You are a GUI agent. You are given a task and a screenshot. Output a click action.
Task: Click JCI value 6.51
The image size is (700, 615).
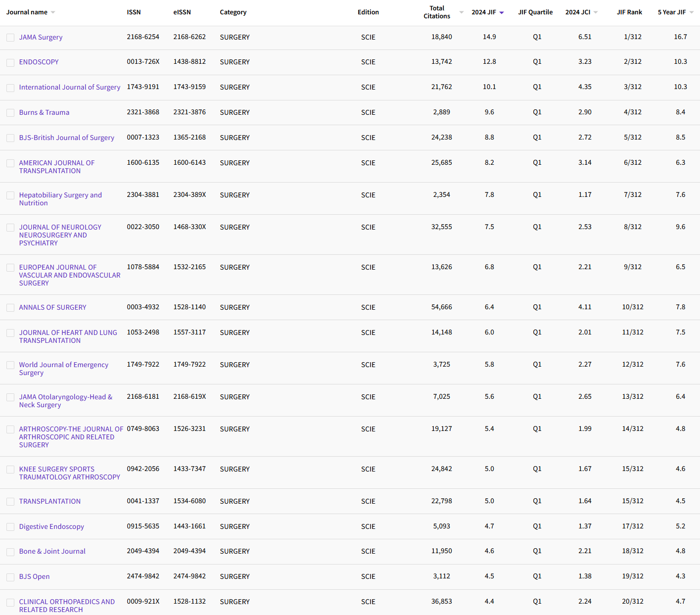point(585,37)
